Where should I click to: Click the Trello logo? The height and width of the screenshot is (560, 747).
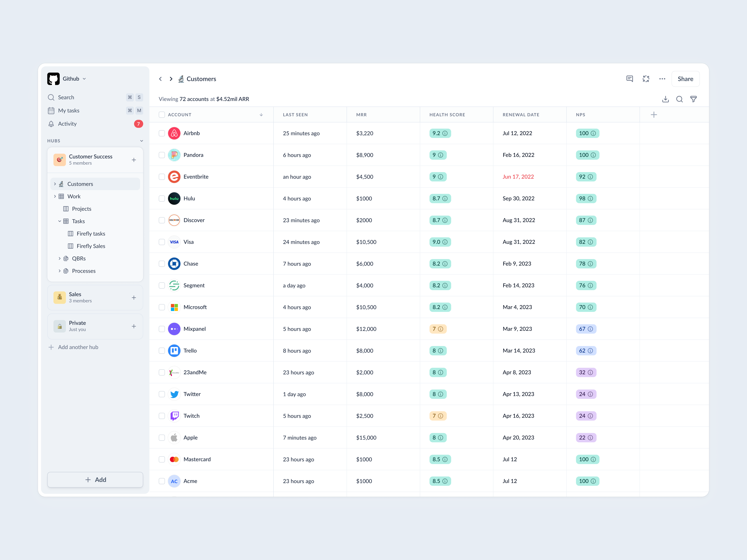174,351
